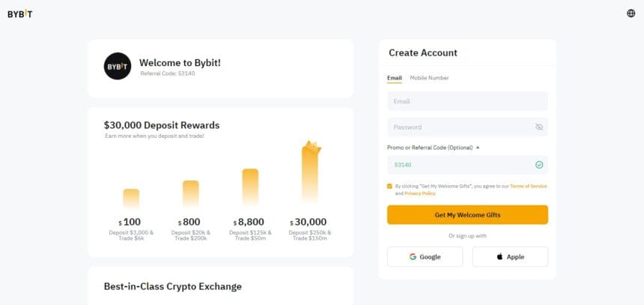Sign up with Apple
This screenshot has height=305, width=644.
pos(510,257)
